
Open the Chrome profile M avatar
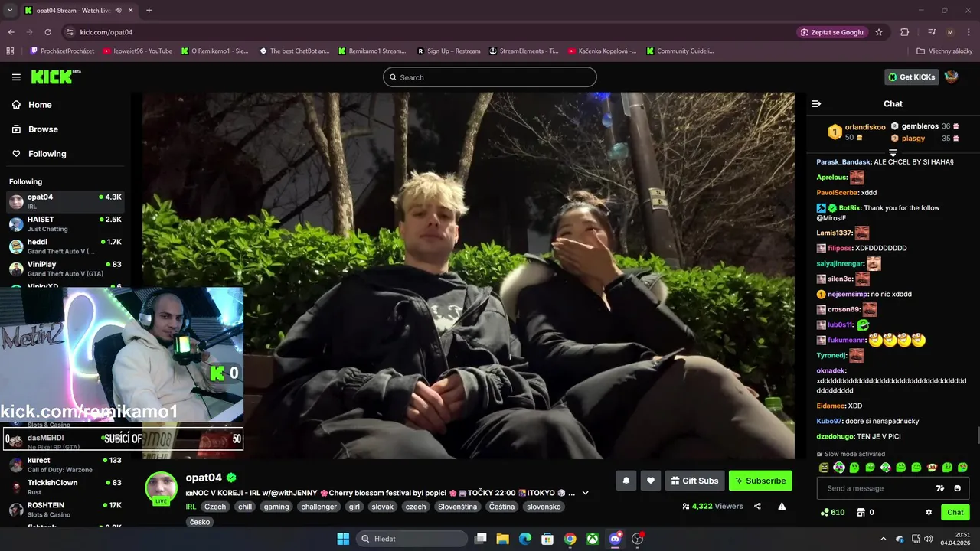click(950, 32)
